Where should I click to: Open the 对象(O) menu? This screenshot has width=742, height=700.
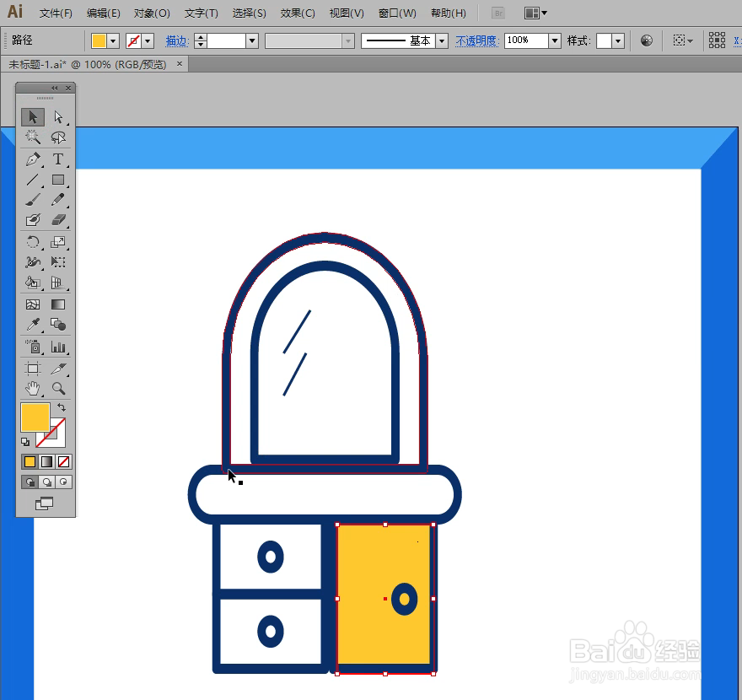tap(152, 13)
